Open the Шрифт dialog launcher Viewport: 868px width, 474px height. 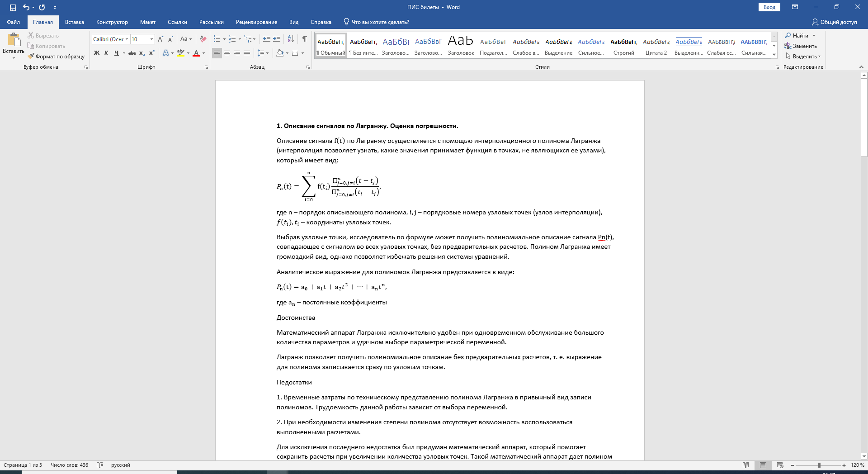[206, 67]
